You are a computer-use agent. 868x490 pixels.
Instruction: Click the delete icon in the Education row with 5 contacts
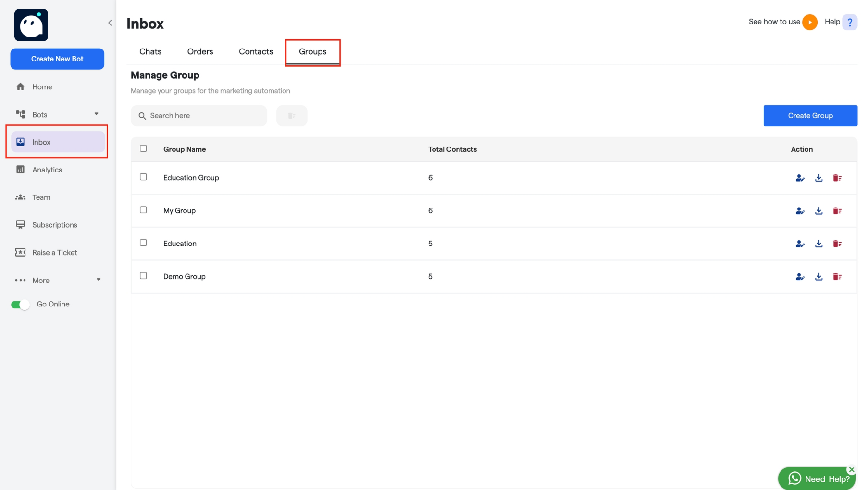tap(837, 244)
